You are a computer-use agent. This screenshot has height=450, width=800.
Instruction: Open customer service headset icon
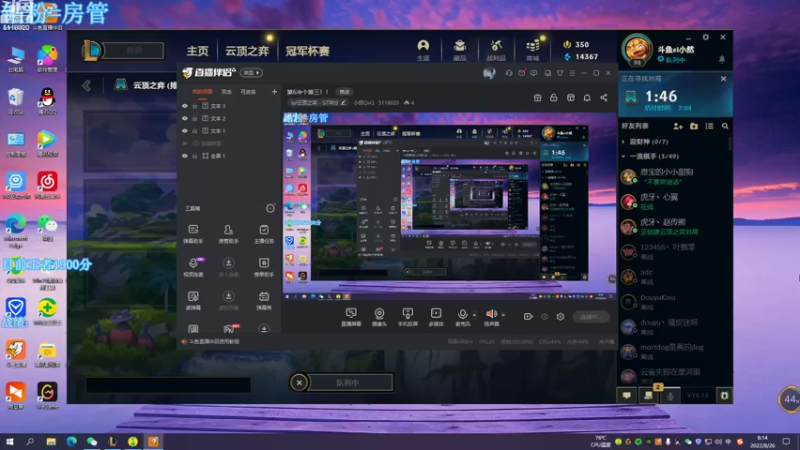pos(509,73)
